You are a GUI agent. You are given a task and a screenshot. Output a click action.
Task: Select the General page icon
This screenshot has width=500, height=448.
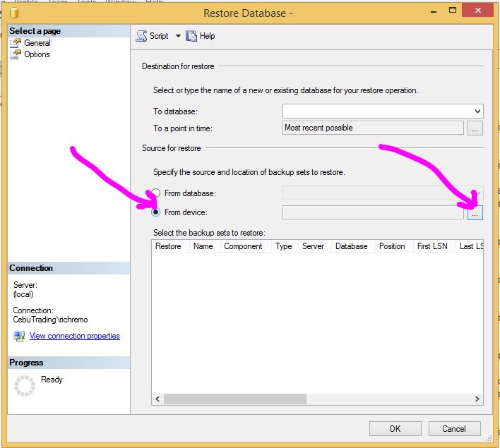16,43
